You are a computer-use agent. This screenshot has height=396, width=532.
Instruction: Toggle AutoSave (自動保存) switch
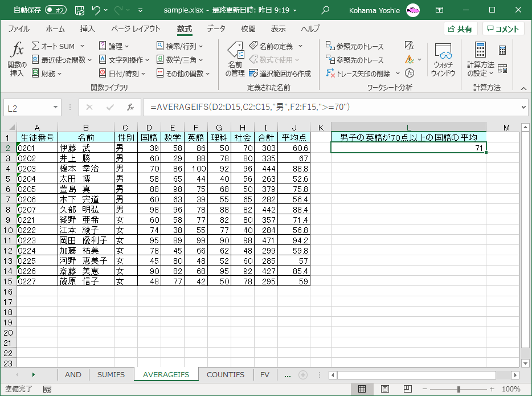[56, 10]
